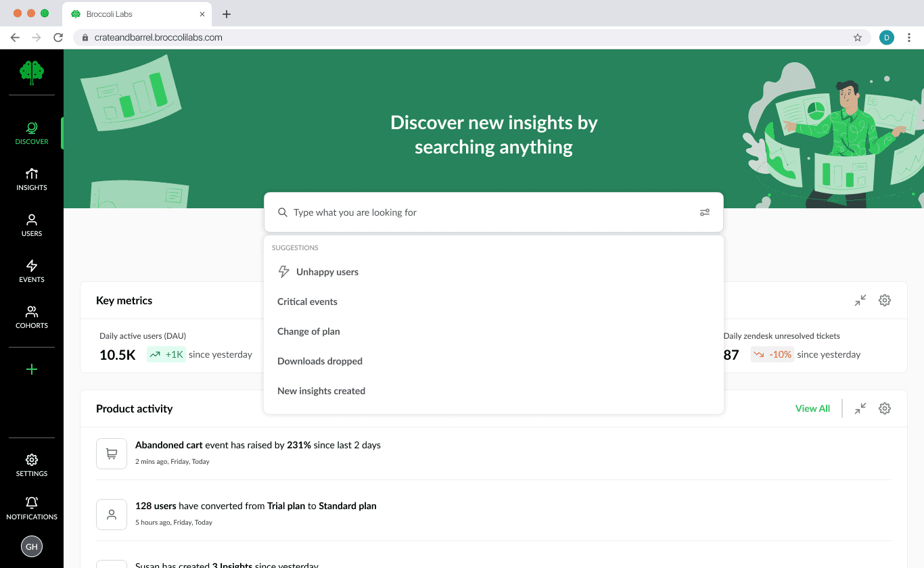Open Chrome profile D avatar
Viewport: 924px width, 568px height.
[887, 38]
